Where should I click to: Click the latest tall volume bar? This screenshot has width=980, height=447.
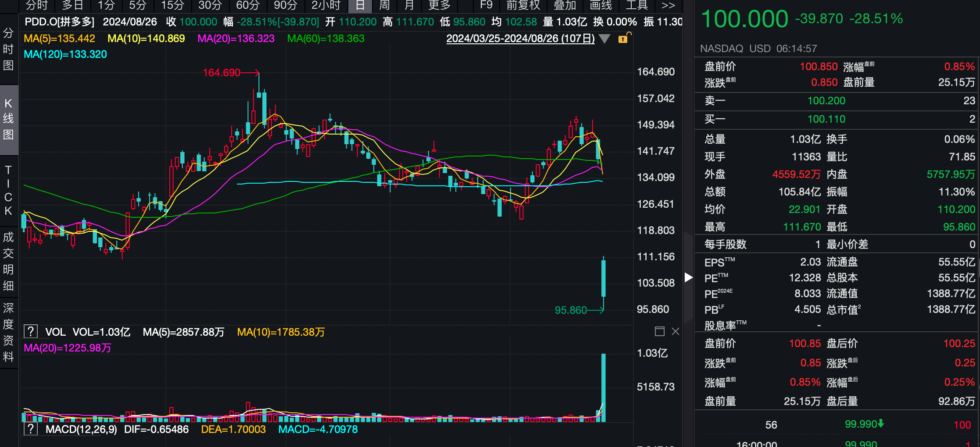pos(604,387)
